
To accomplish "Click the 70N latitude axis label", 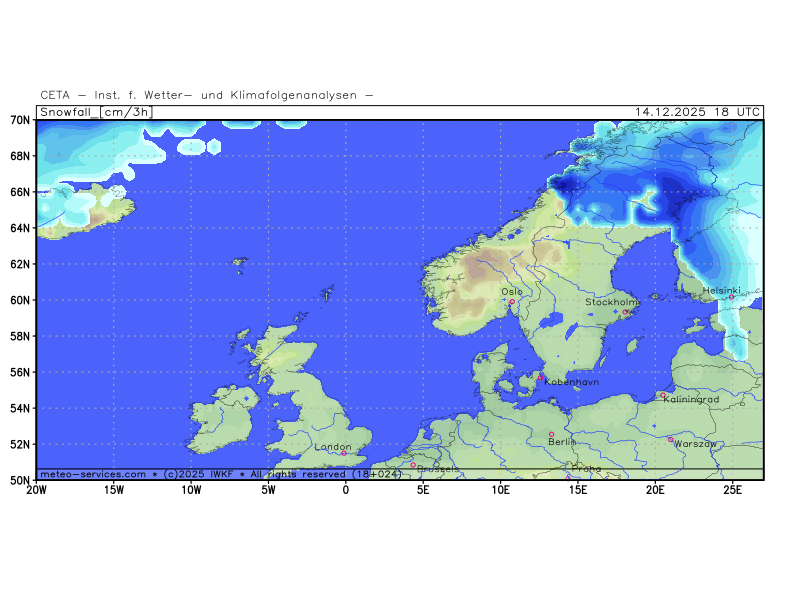I will 20,121.
